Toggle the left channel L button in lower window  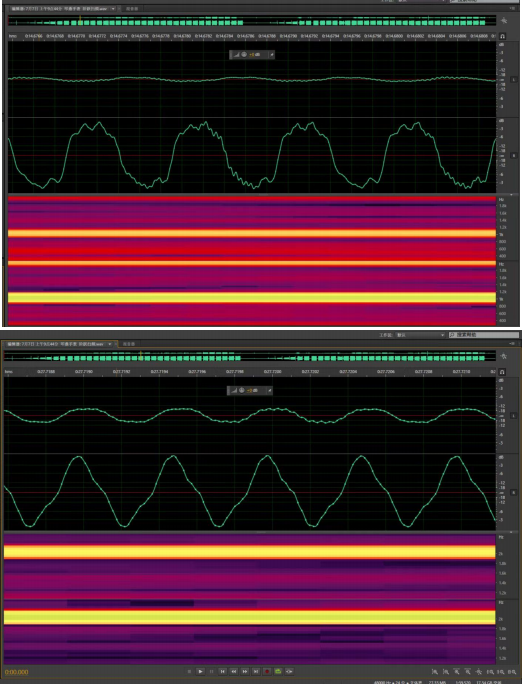click(x=513, y=415)
